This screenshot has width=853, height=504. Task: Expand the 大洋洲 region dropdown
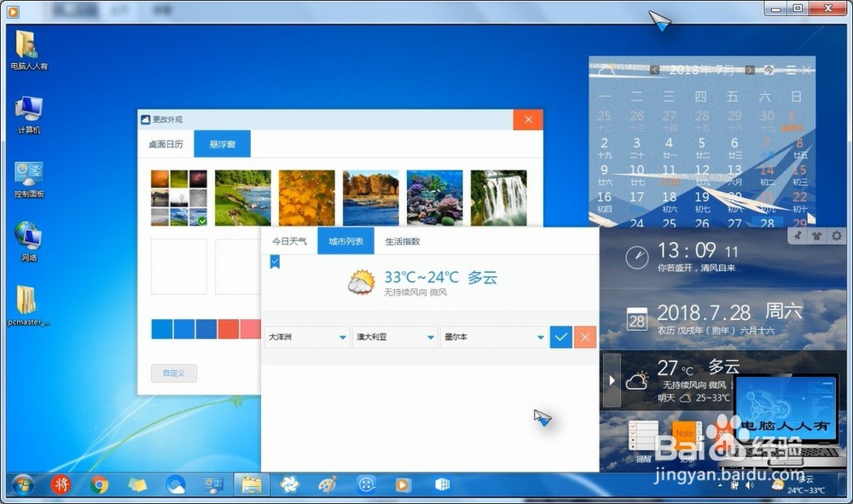pyautogui.click(x=306, y=337)
